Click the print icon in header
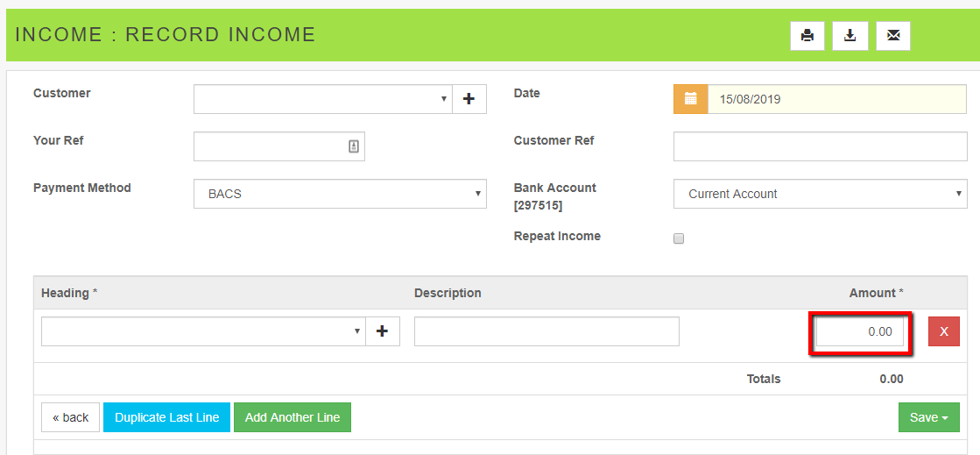 point(807,36)
